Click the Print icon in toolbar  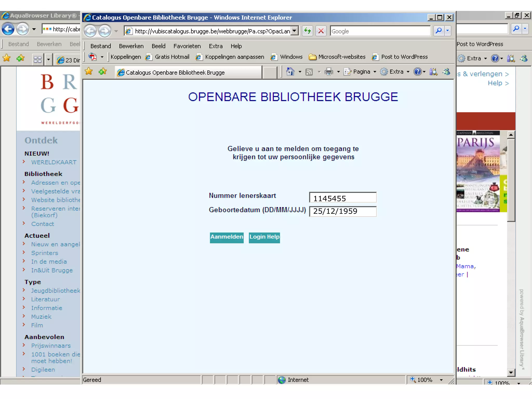pos(329,72)
